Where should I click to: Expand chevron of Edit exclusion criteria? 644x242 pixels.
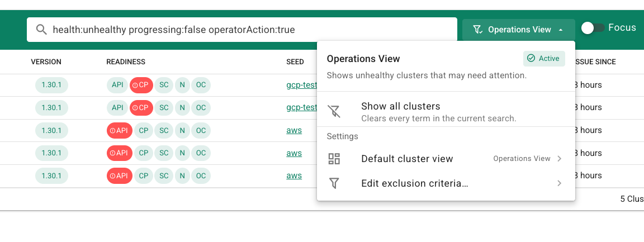[559, 183]
